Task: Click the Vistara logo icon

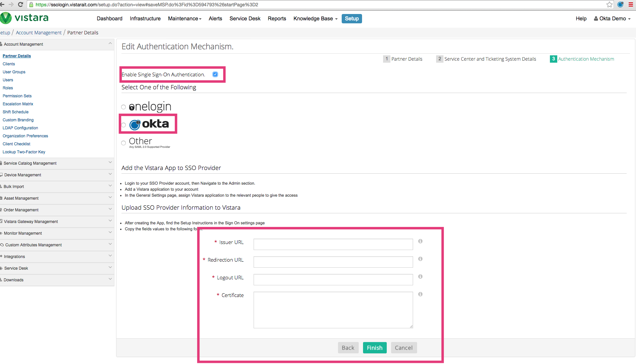Action: [6, 18]
